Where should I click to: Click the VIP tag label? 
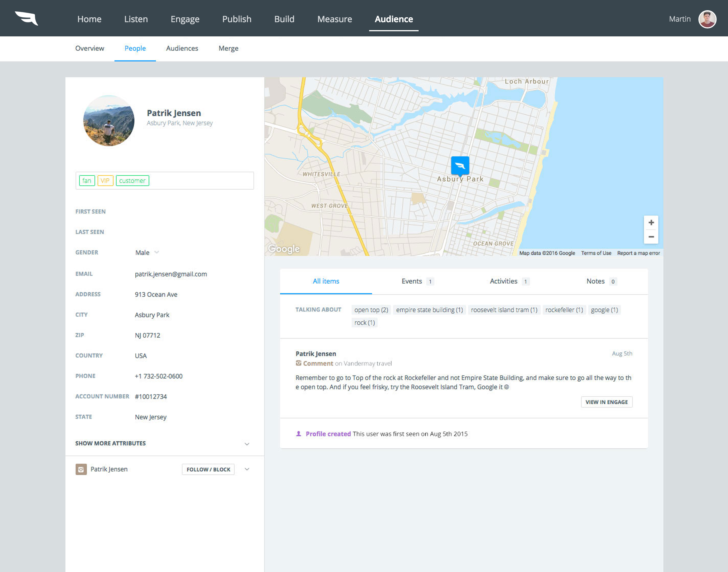click(x=105, y=181)
